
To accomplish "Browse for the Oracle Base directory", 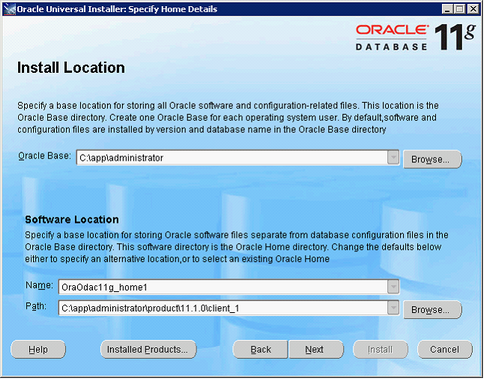I will coord(432,159).
